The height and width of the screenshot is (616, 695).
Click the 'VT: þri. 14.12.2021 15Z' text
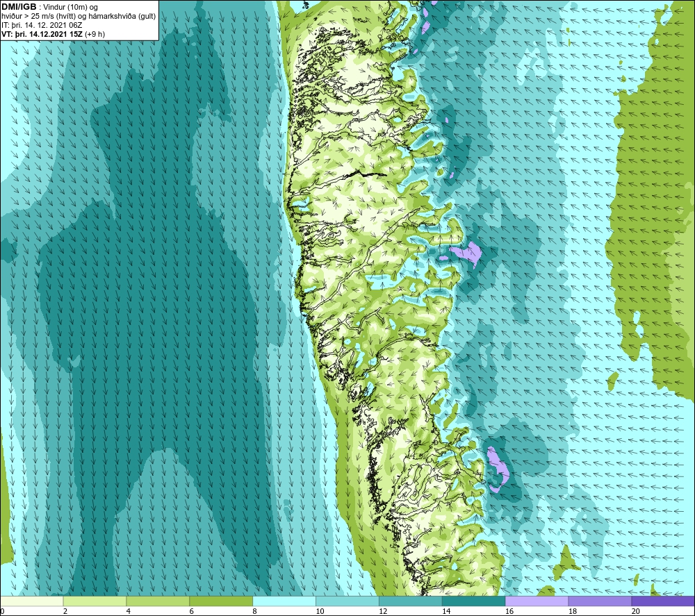[42, 34]
